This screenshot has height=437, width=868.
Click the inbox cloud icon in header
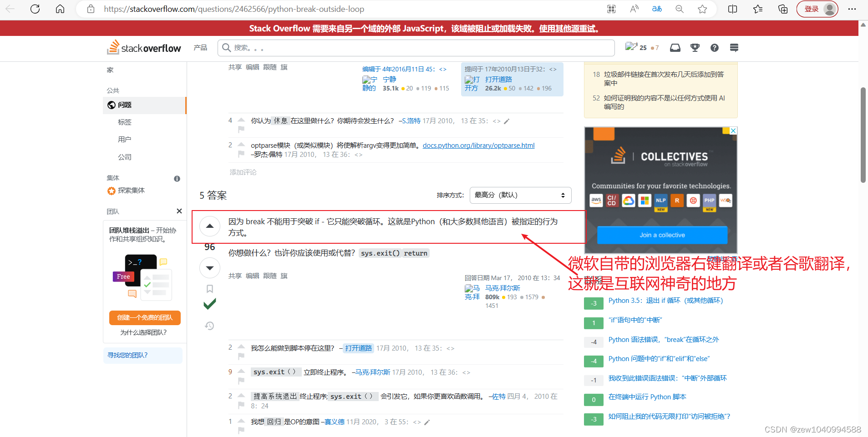pos(675,47)
